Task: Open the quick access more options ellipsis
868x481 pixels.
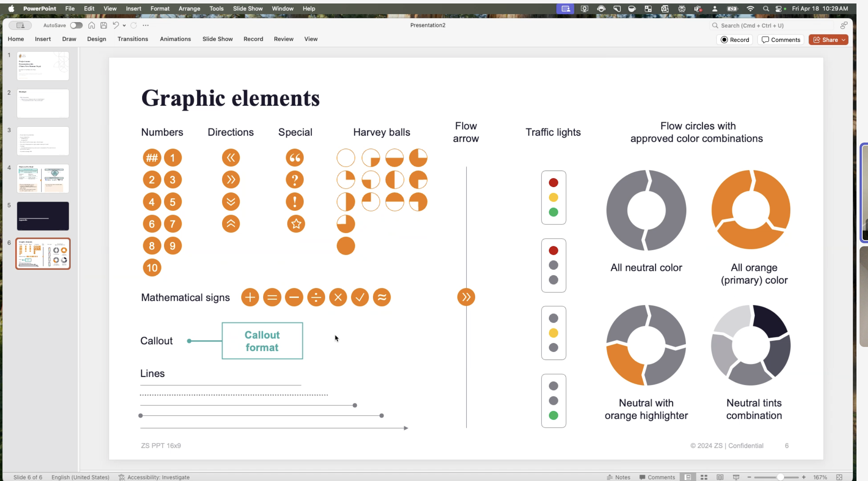Action: point(146,25)
